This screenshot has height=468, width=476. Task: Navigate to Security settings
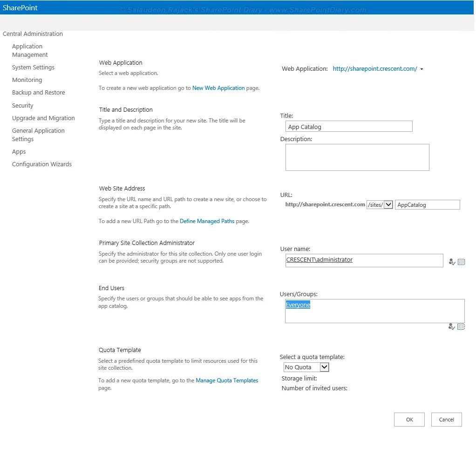(23, 106)
